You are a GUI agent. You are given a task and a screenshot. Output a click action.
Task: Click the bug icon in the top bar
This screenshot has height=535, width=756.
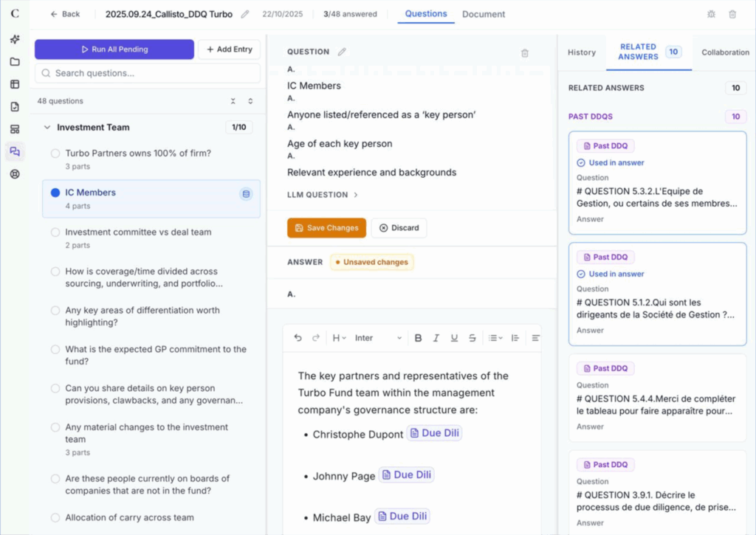click(x=711, y=14)
